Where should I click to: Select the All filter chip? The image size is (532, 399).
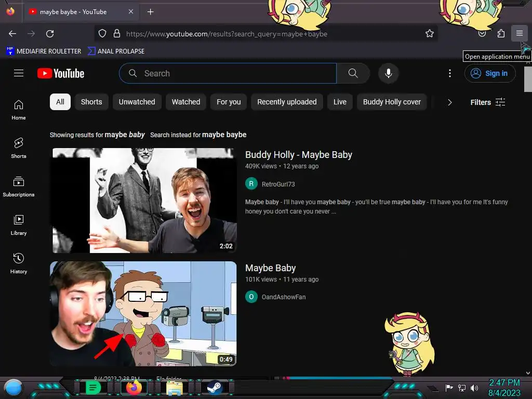tap(60, 102)
